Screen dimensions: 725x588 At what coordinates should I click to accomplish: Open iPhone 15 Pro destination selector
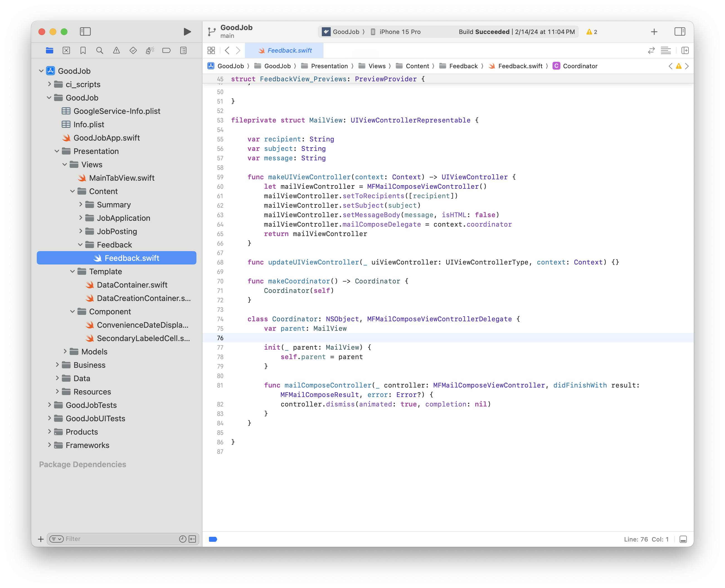tap(399, 32)
